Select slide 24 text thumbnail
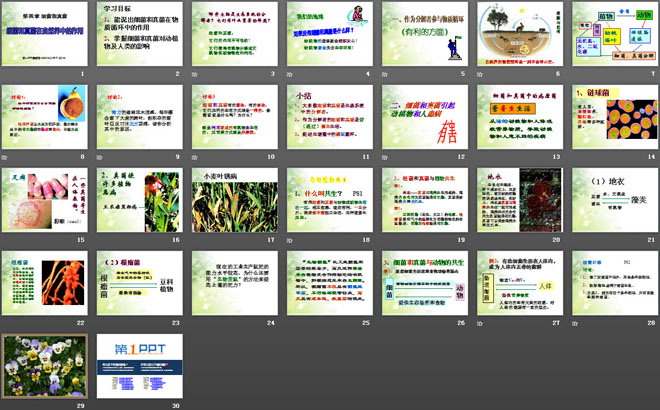 tap(235, 283)
